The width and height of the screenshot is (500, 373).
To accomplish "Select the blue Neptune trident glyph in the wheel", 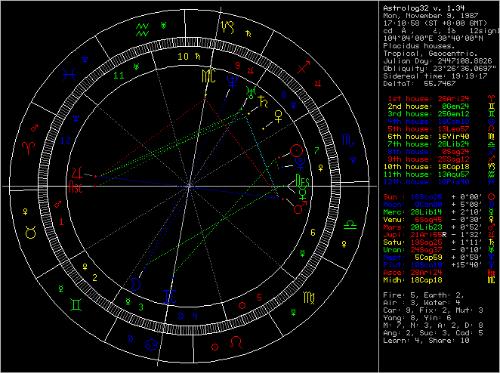I will 232,80.
